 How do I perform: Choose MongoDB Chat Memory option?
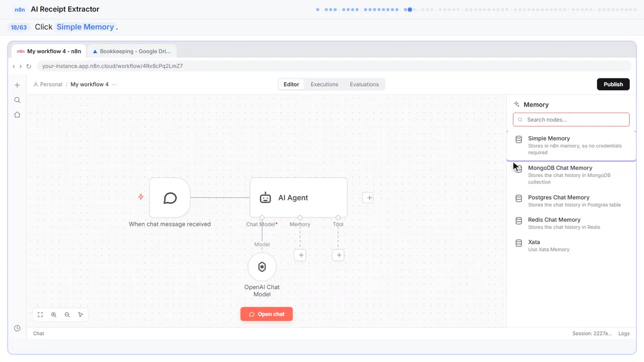pos(571,174)
